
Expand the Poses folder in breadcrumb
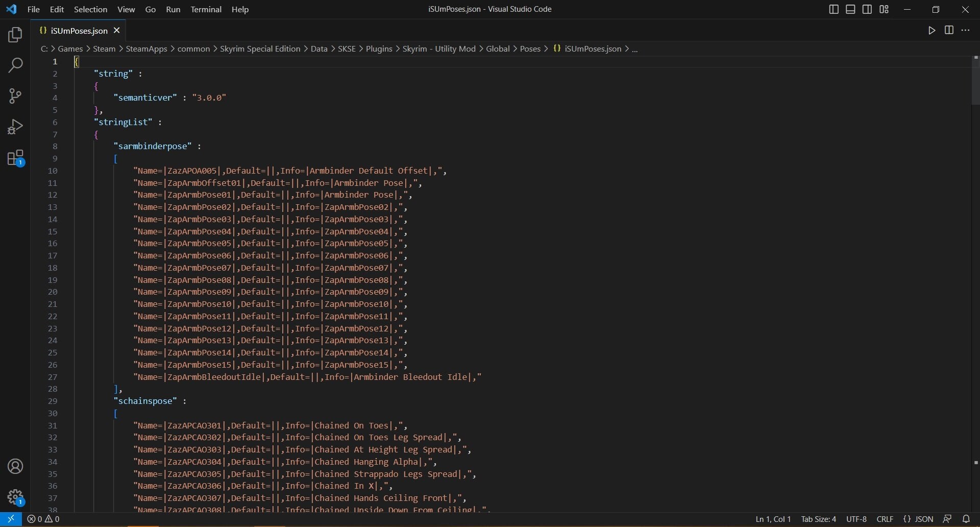coord(530,49)
